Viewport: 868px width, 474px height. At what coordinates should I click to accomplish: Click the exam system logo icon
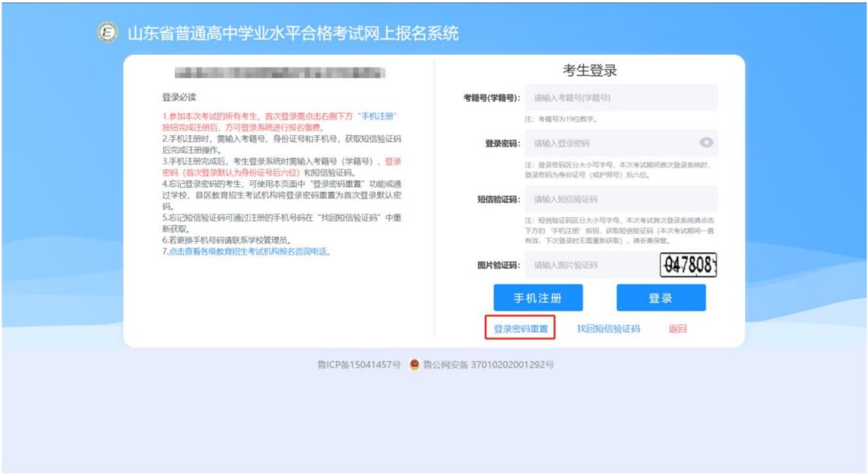pyautogui.click(x=107, y=31)
